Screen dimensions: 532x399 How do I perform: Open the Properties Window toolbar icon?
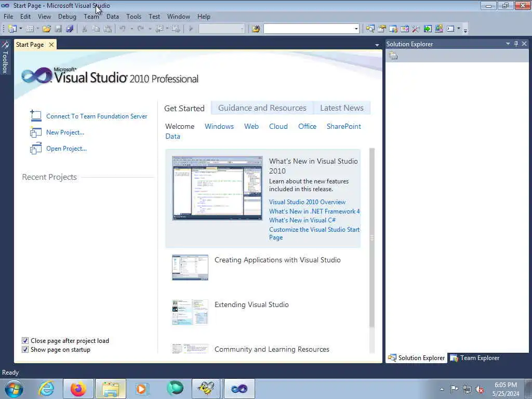click(382, 29)
